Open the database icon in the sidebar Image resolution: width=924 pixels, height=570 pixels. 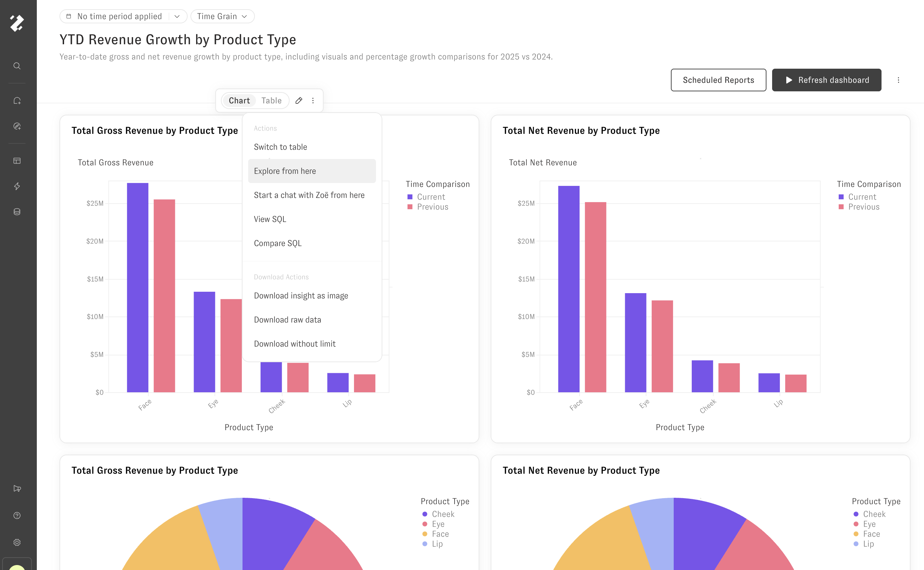[x=17, y=212]
